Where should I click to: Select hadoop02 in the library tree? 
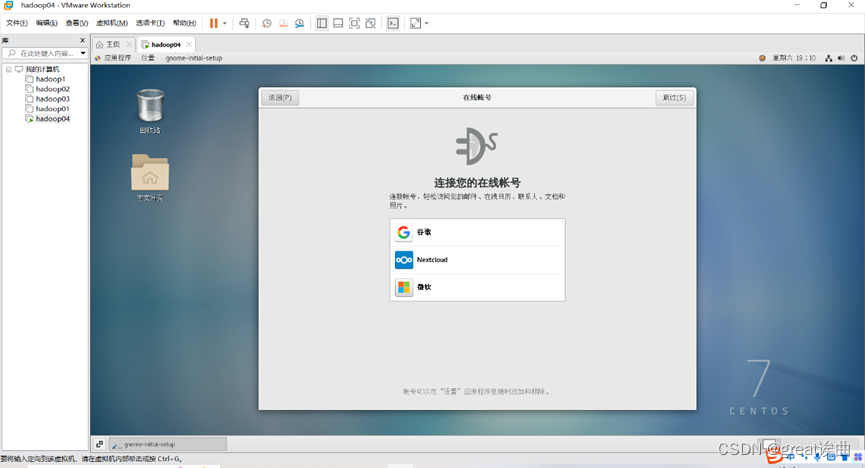(x=52, y=89)
